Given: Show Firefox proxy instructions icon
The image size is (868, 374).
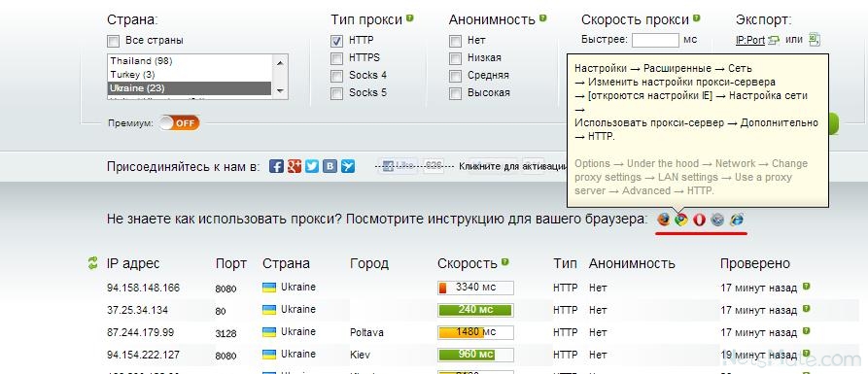Looking at the screenshot, I should pyautogui.click(x=664, y=220).
